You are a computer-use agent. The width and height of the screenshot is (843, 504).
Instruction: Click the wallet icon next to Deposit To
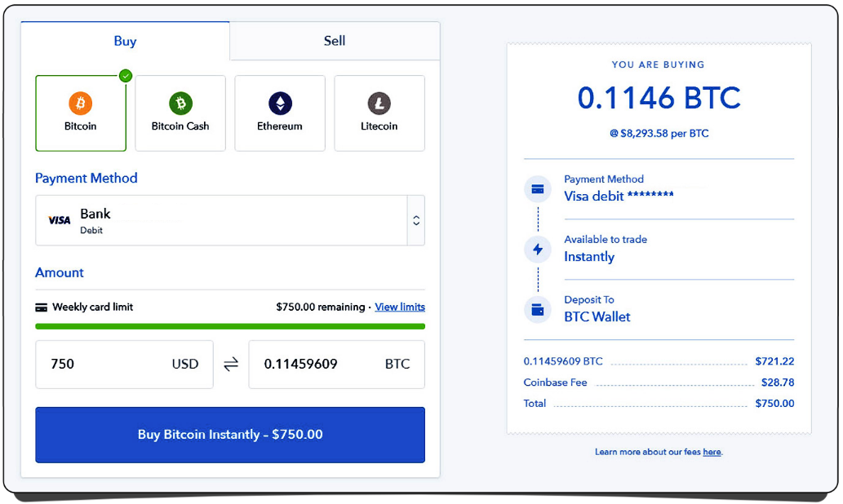pos(538,310)
